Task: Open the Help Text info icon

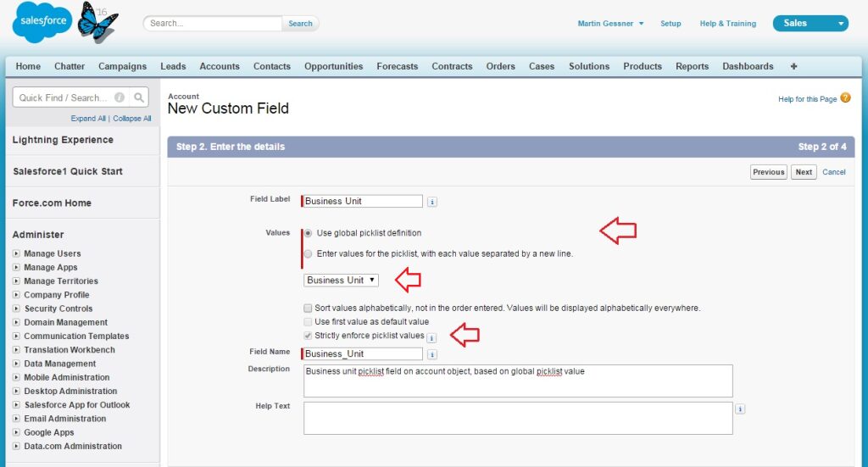Action: pos(740,409)
